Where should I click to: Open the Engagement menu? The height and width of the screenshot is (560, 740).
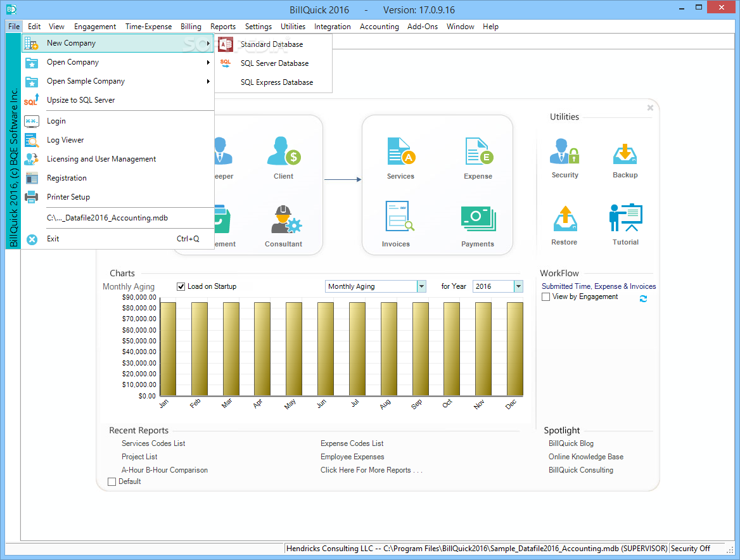pos(95,27)
